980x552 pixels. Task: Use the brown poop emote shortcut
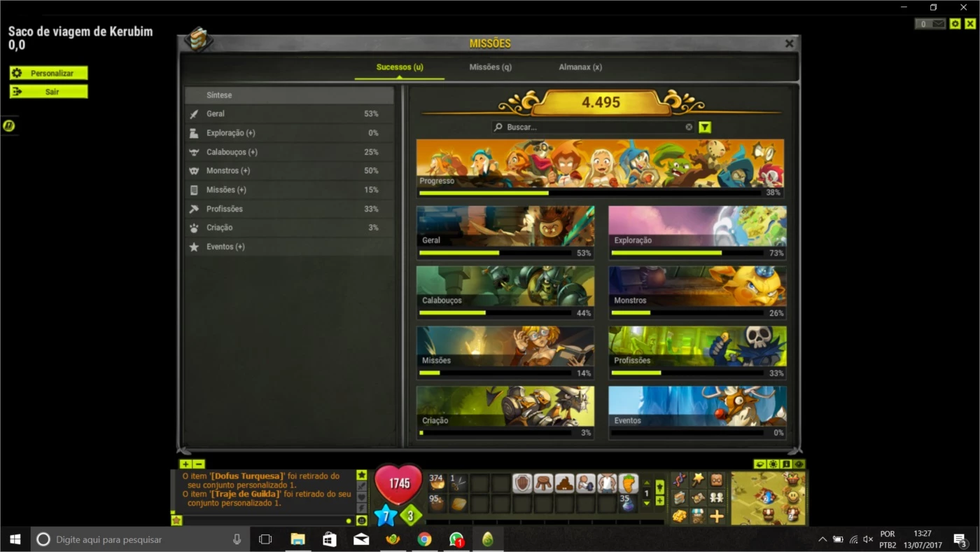(x=564, y=483)
